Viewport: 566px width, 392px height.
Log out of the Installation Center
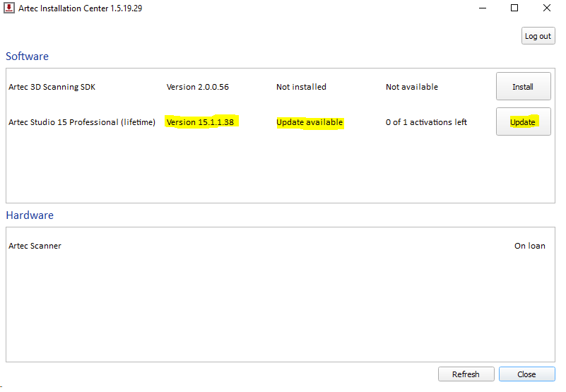538,36
